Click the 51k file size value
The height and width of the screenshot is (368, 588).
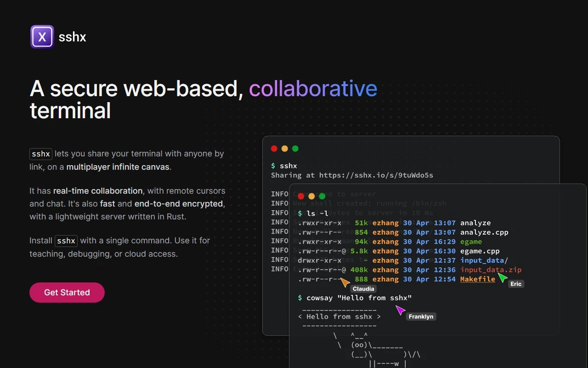click(x=362, y=223)
